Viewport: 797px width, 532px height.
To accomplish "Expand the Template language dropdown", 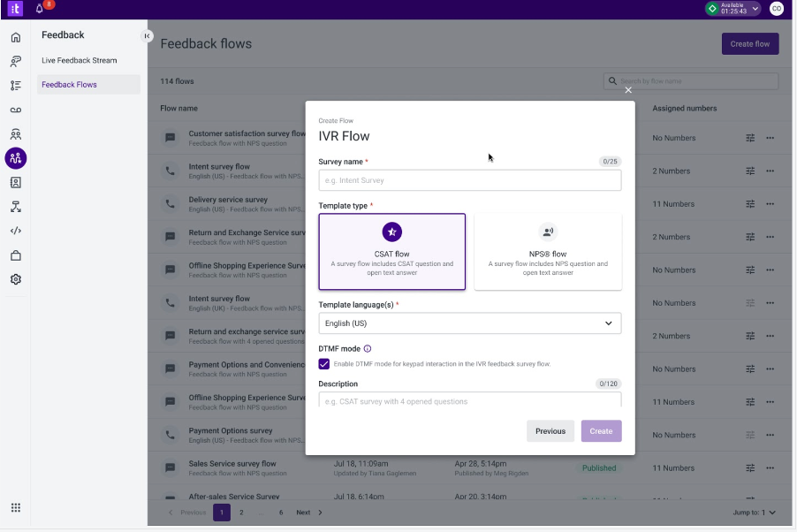I will [x=470, y=323].
